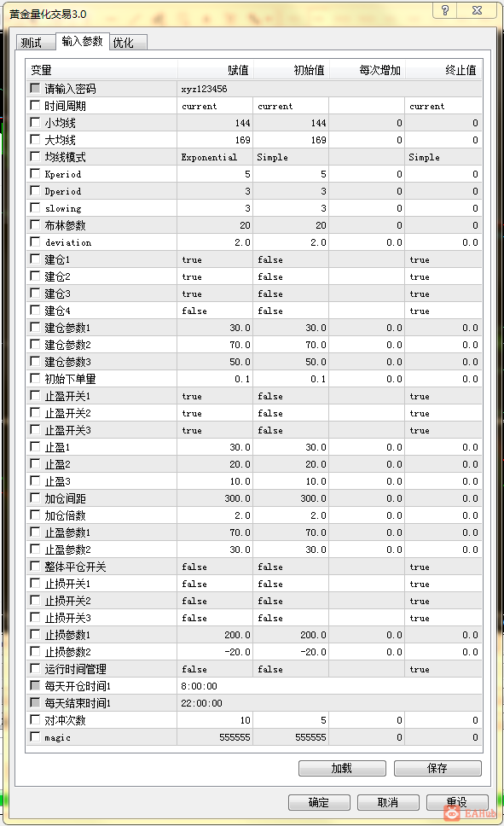Click 止损参数2 value -20.0
The image size is (504, 826).
click(x=215, y=652)
